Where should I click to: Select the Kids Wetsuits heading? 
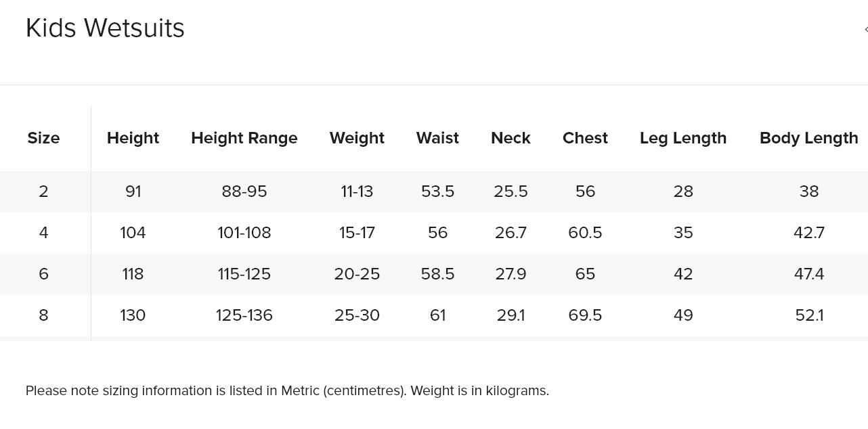tap(105, 28)
